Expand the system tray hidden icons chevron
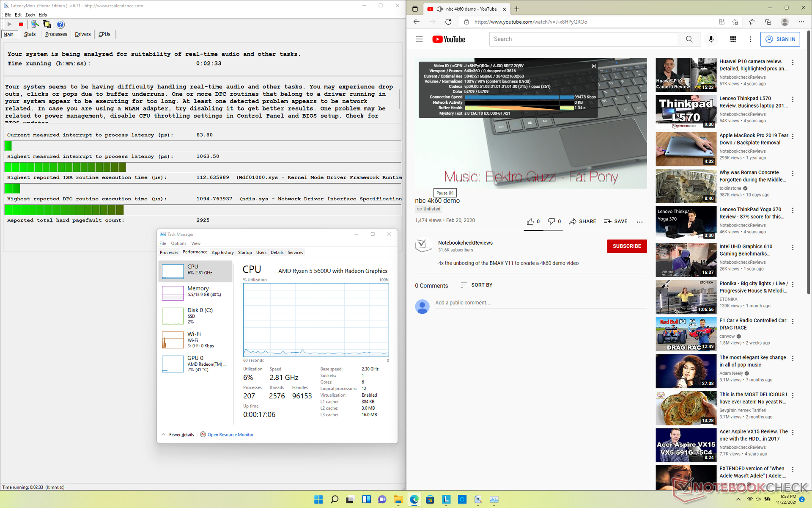 [x=738, y=500]
